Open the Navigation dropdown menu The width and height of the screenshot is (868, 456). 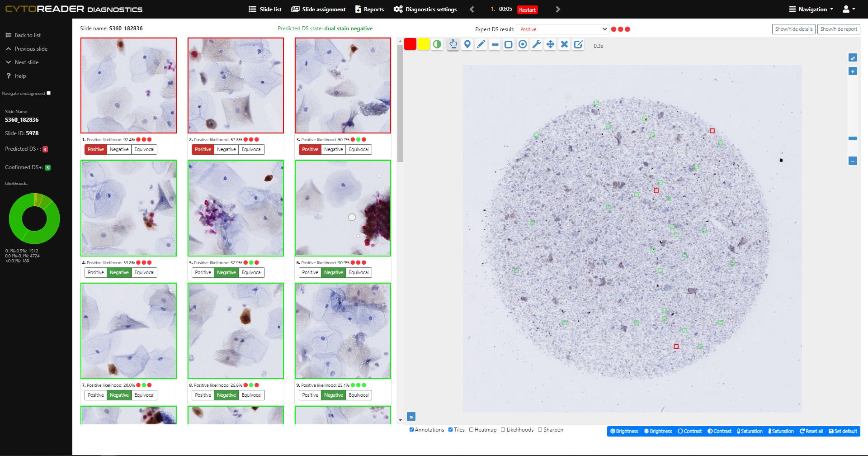811,9
